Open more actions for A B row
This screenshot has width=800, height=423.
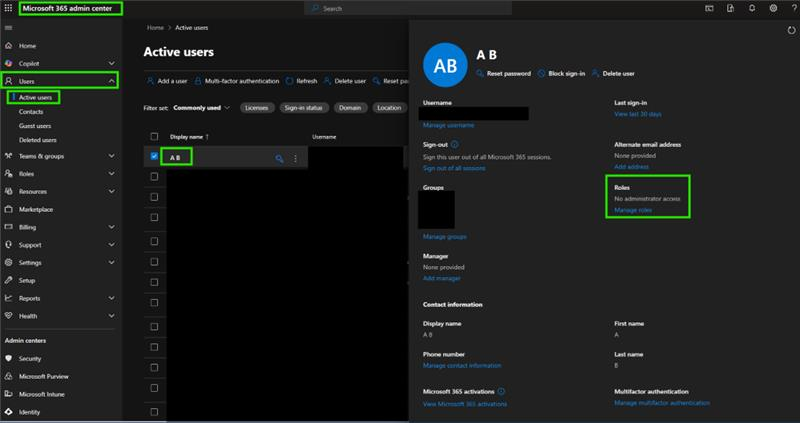[295, 159]
